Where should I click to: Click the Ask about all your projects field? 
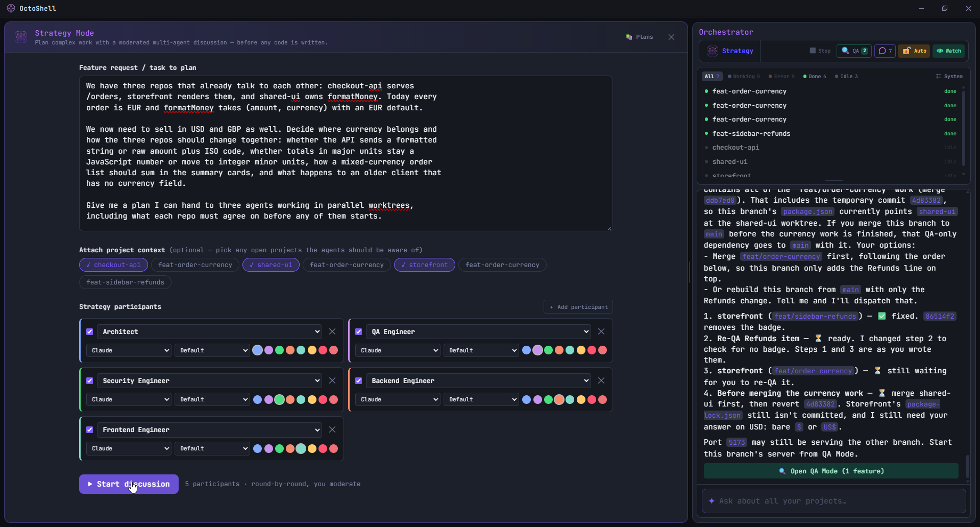pyautogui.click(x=834, y=501)
